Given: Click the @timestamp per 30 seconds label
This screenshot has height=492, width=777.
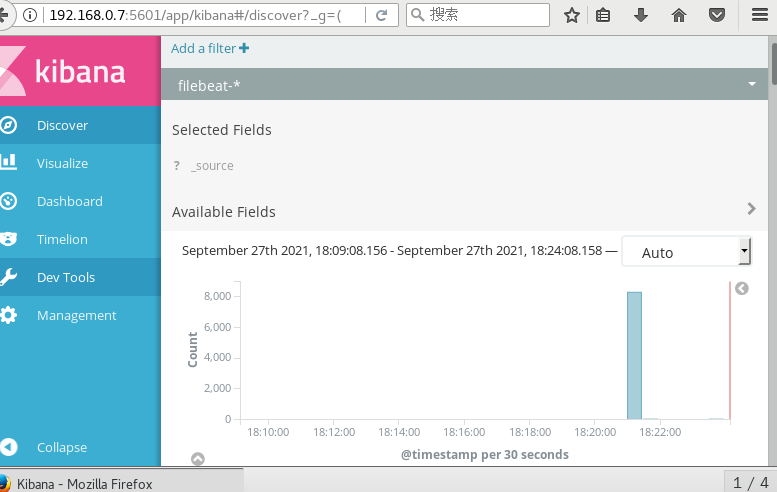Looking at the screenshot, I should pos(485,455).
